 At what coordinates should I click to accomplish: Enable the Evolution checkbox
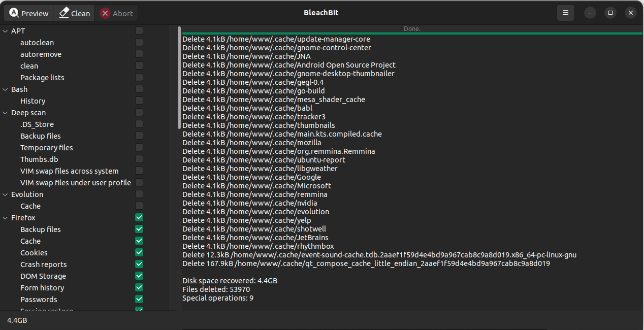click(x=139, y=194)
